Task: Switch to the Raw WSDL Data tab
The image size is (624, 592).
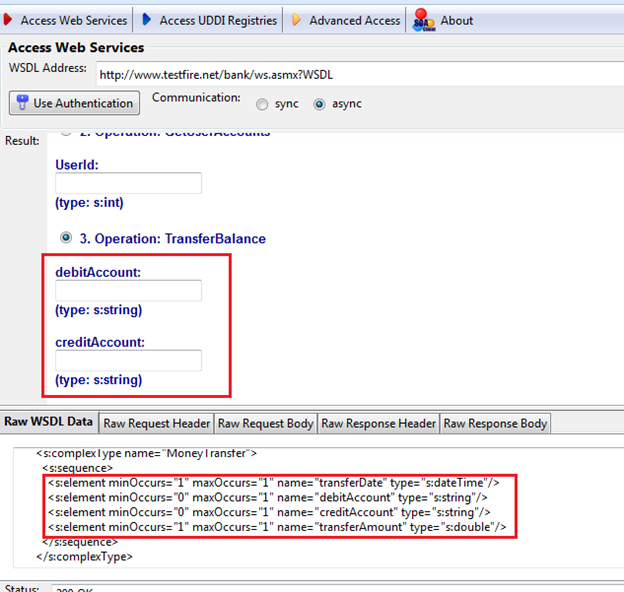Action: point(49,423)
